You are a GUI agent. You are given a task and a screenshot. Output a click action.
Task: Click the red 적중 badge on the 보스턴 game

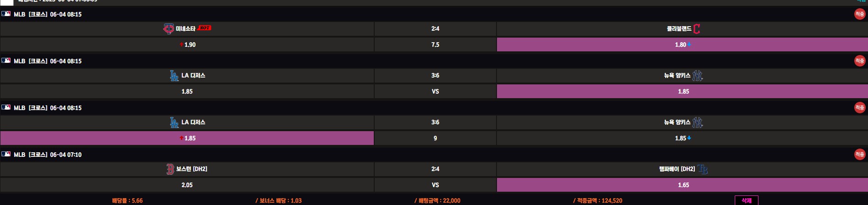click(859, 155)
